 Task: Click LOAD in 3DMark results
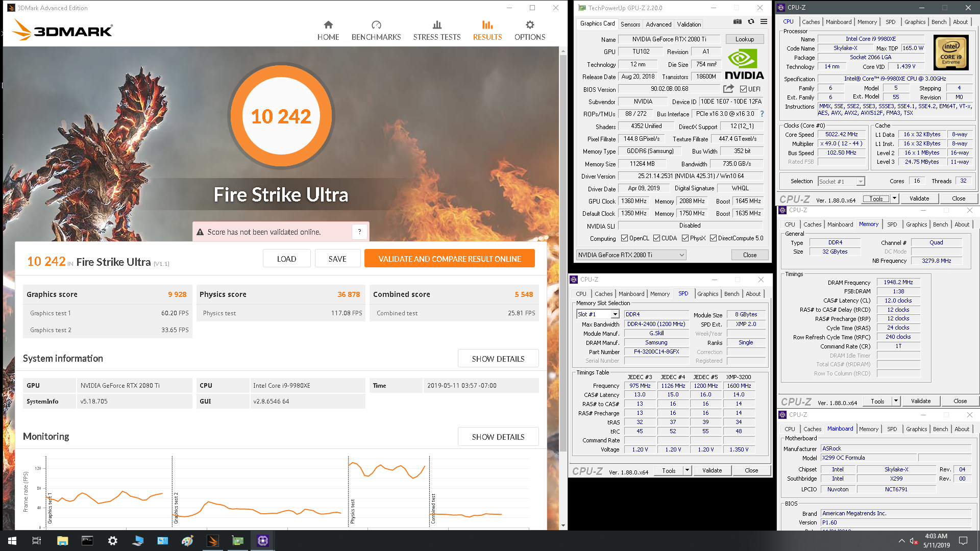tap(286, 259)
